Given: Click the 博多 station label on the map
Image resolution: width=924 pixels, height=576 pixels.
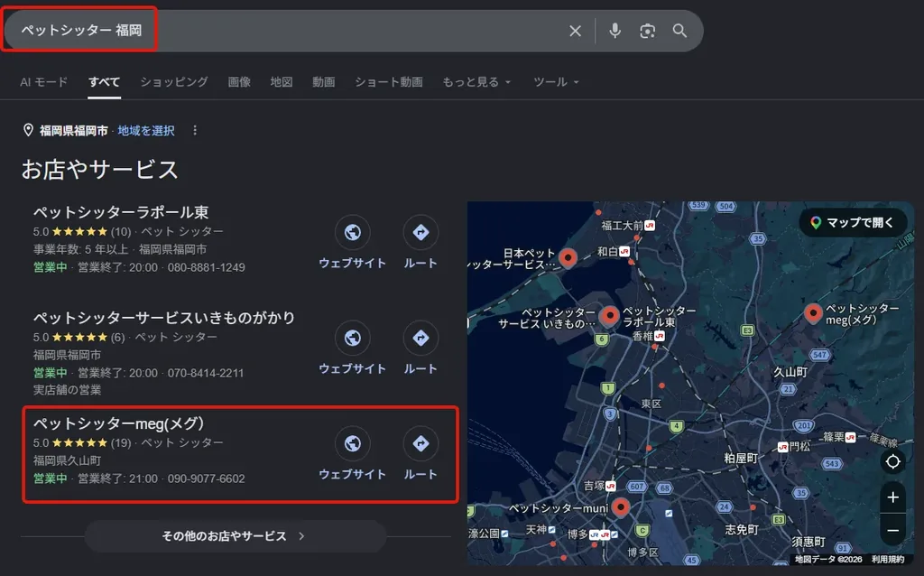Looking at the screenshot, I should [x=577, y=534].
